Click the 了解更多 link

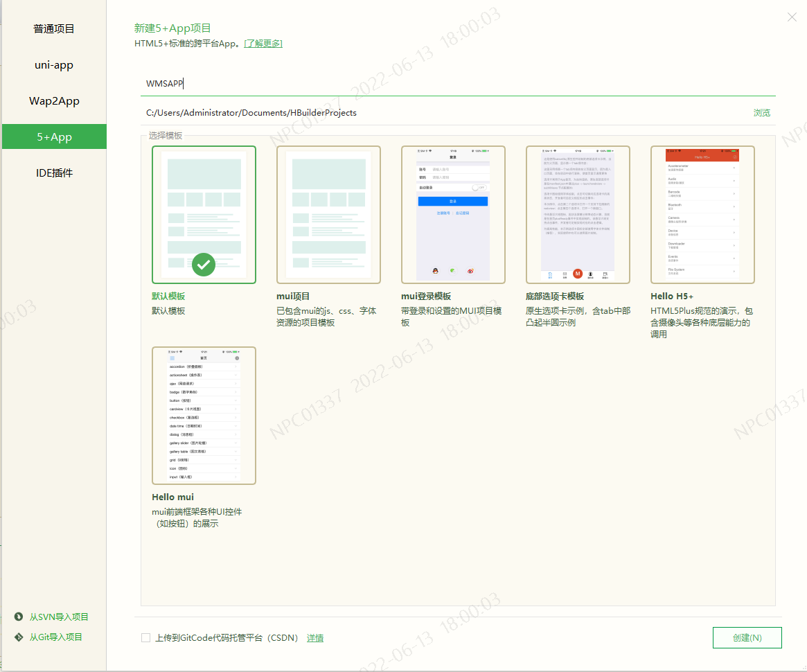263,43
